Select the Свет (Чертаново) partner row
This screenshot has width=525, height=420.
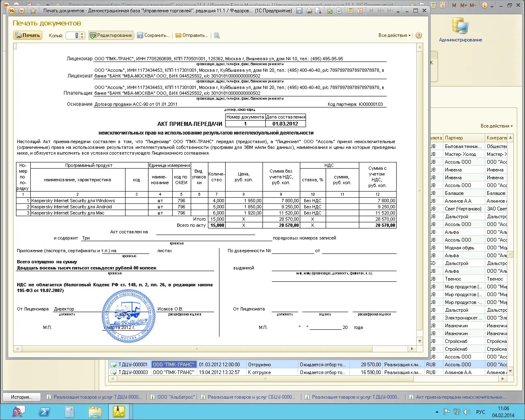[x=463, y=209]
